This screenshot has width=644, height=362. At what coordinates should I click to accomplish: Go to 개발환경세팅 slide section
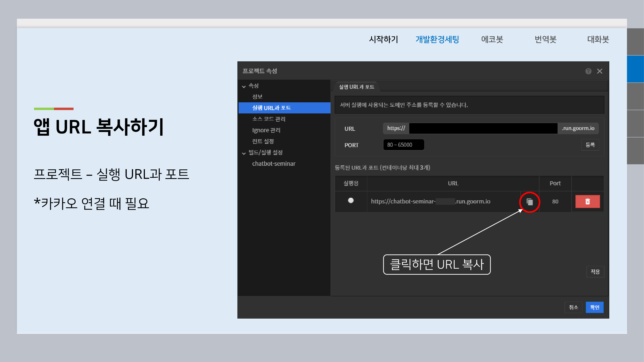coord(437,40)
